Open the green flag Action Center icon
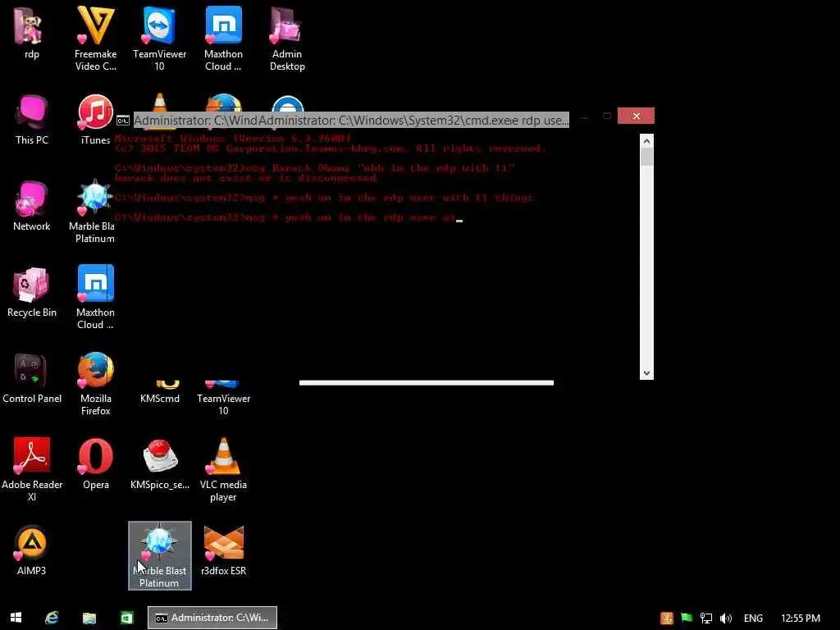 687,619
